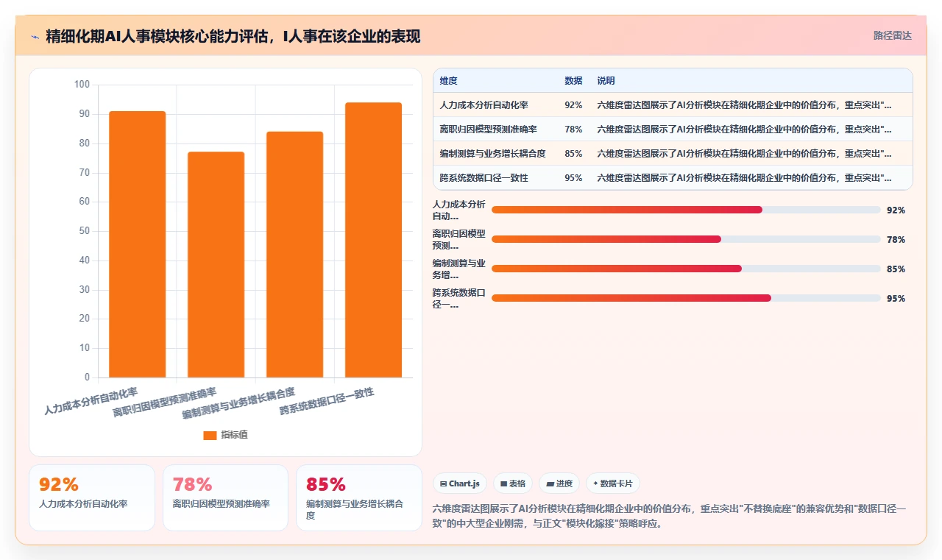
Task: Click the 路径雷达 label in the header
Action: [x=892, y=35]
